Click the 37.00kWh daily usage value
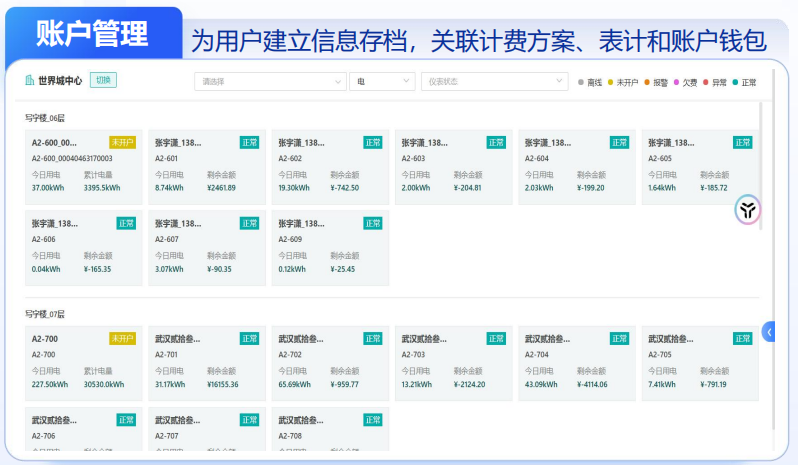 [x=48, y=188]
